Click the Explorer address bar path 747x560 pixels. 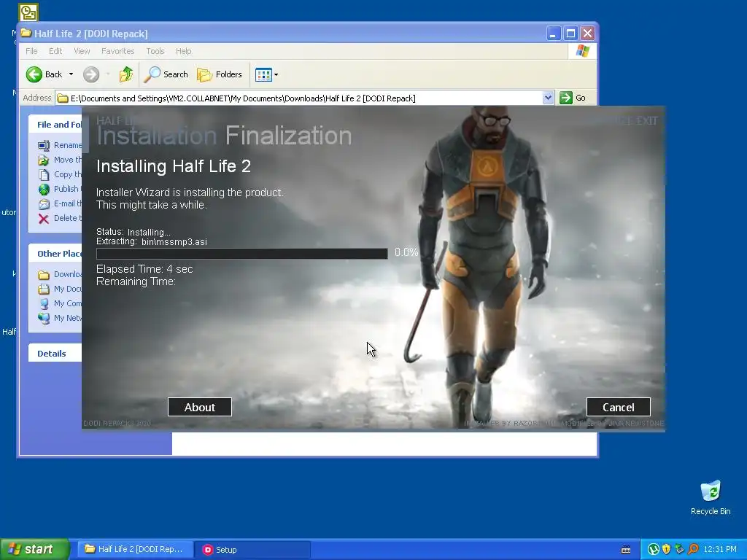[243, 98]
